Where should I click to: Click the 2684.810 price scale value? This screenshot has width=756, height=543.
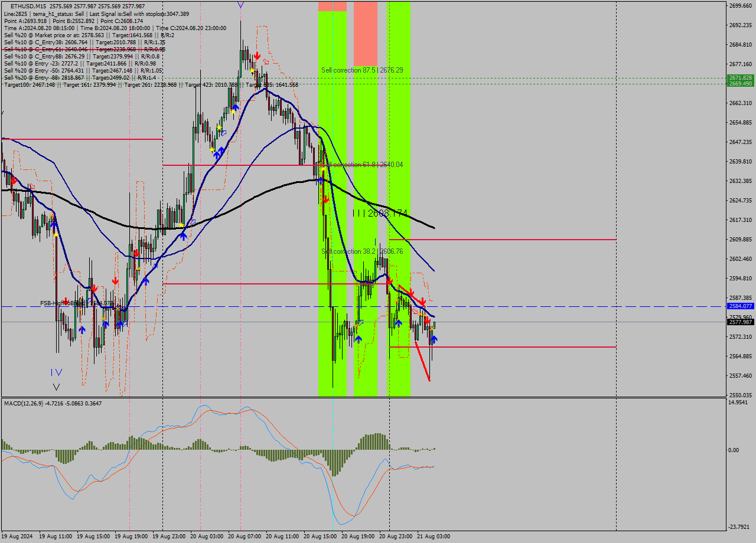(x=740, y=45)
